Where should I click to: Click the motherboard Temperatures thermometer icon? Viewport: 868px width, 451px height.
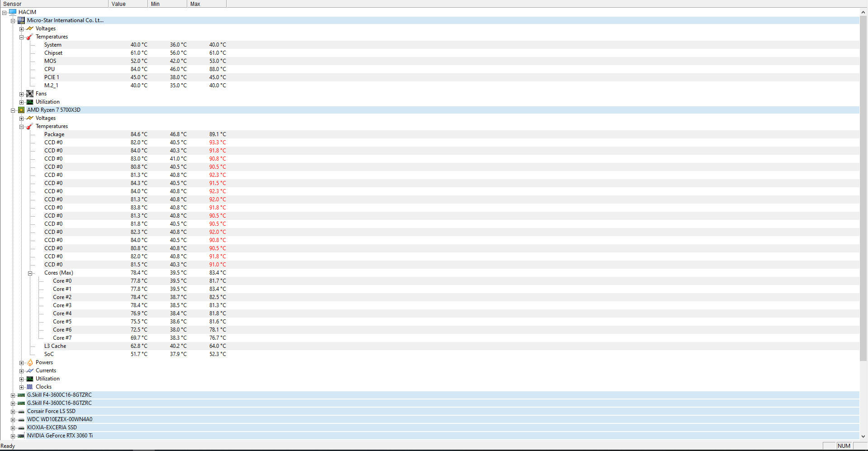[30, 37]
